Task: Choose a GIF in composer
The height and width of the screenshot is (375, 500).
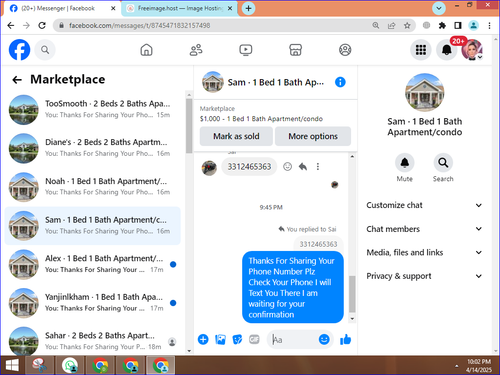Action: point(254,340)
